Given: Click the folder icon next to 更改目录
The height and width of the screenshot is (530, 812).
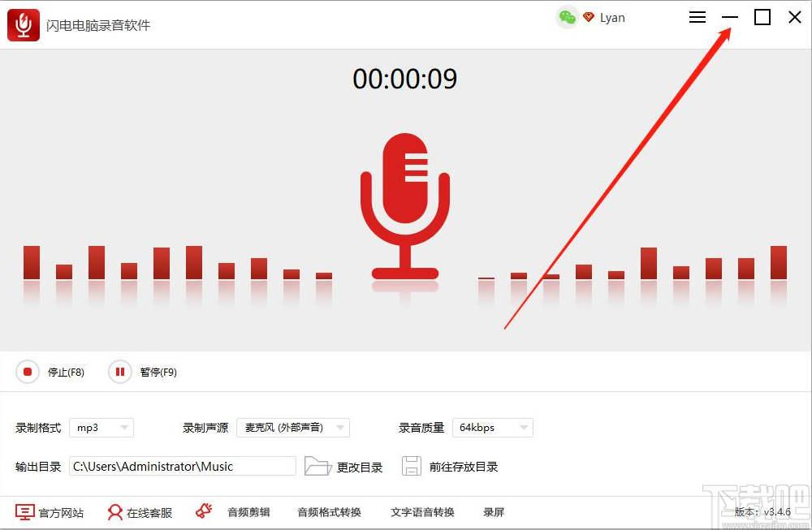Looking at the screenshot, I should [x=318, y=465].
